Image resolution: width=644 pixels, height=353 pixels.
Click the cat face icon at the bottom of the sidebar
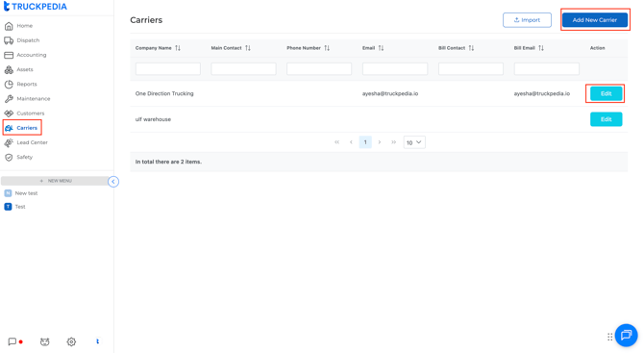pos(45,341)
